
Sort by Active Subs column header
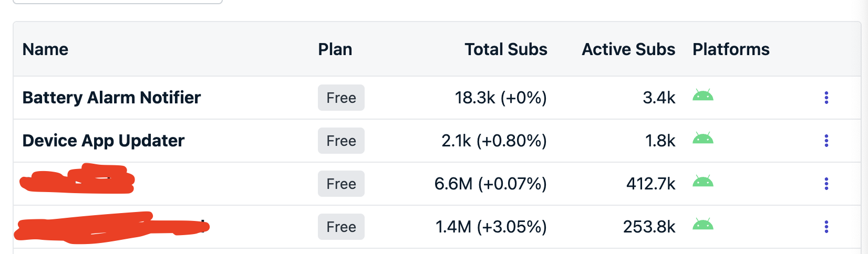pos(628,49)
